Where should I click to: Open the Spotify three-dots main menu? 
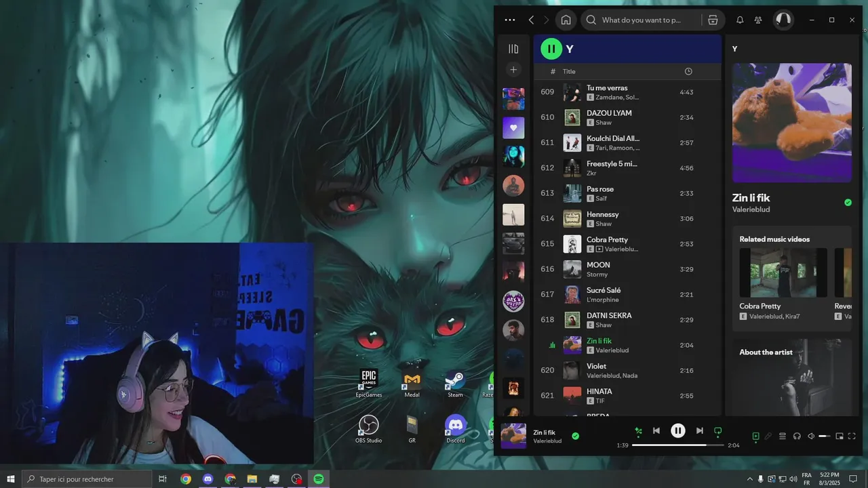point(510,20)
